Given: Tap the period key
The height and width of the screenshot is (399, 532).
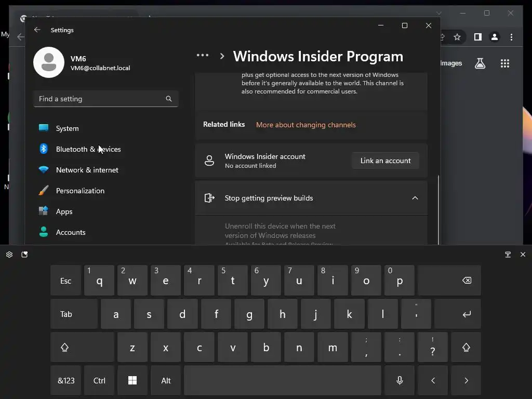Looking at the screenshot, I should pyautogui.click(x=400, y=347).
